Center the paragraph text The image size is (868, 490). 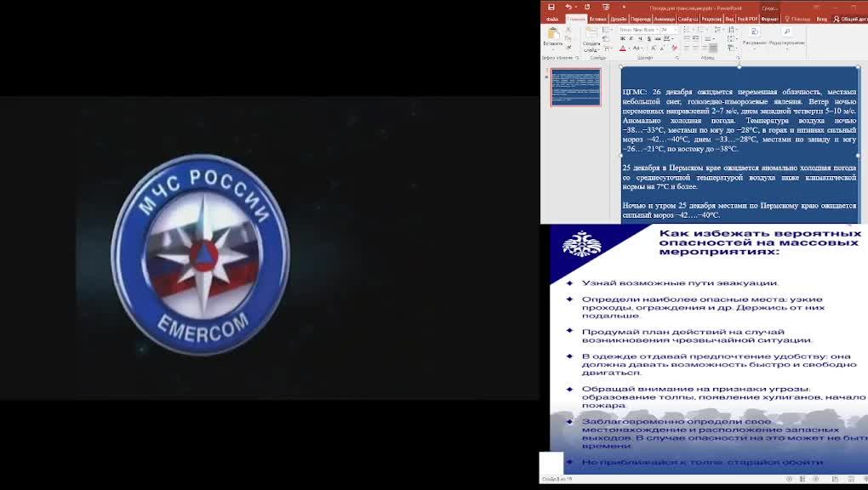696,48
